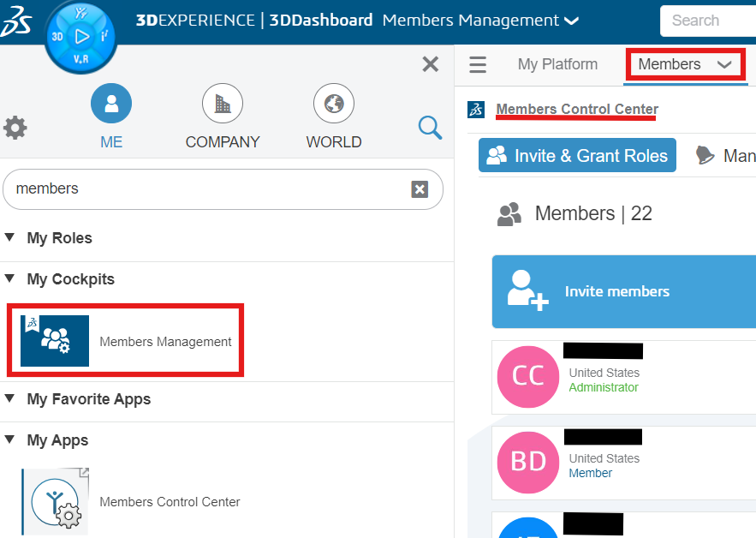Select the CC avatar member card
This screenshot has height=538, width=756.
tap(528, 376)
